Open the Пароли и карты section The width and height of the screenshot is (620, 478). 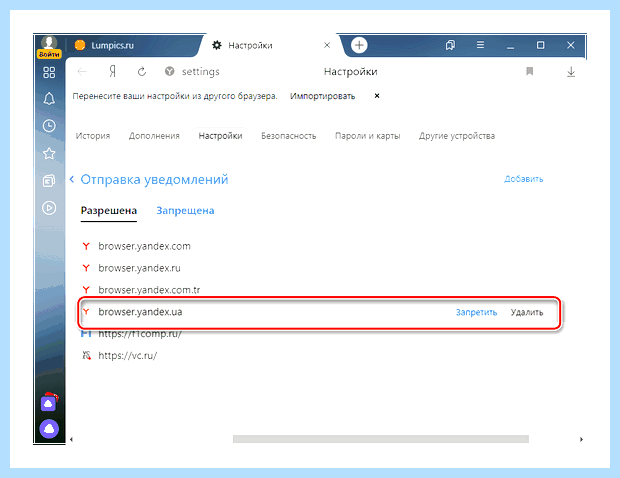click(368, 136)
